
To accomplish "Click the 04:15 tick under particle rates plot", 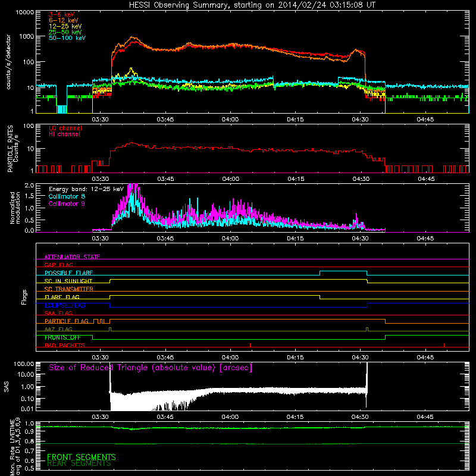I will tap(296, 179).
